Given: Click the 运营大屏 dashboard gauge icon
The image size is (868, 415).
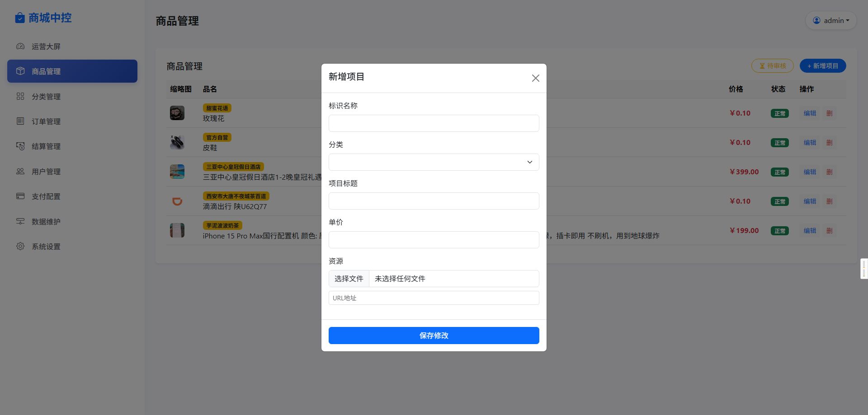Looking at the screenshot, I should click(x=20, y=46).
